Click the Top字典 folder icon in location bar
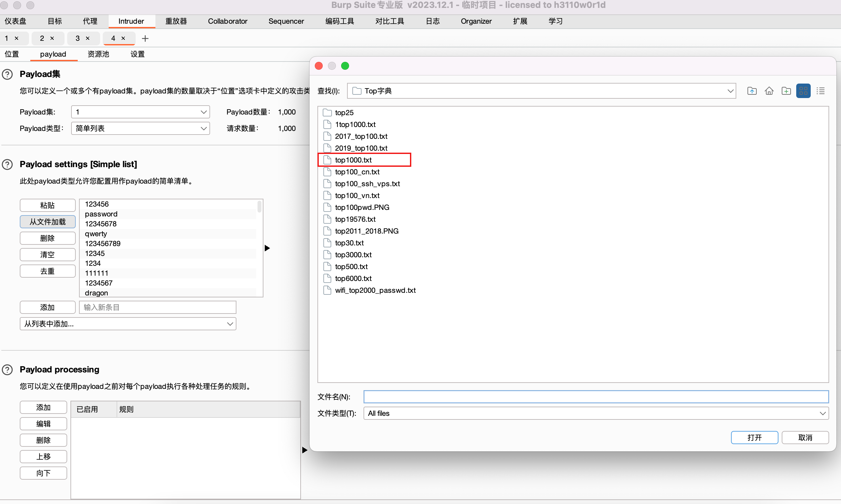The image size is (841, 504). click(x=357, y=91)
